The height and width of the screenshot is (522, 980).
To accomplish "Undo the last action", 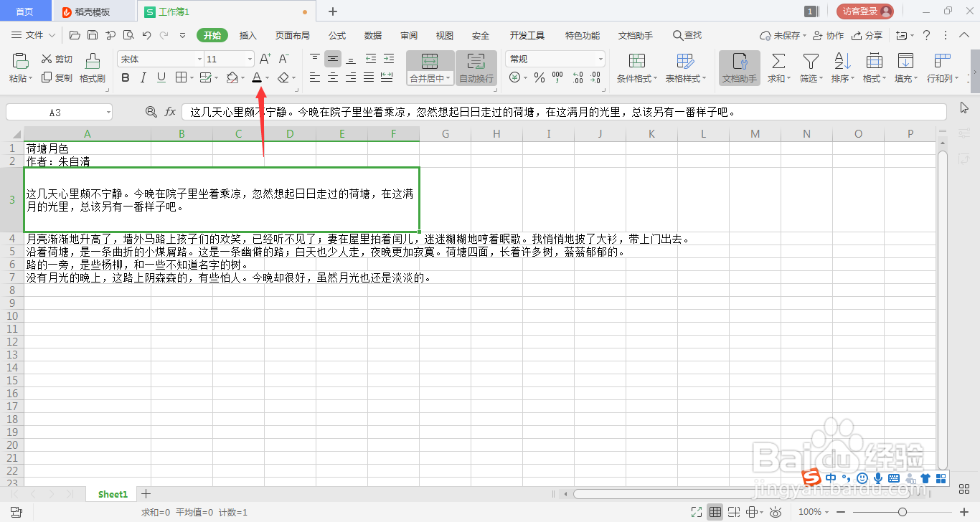I will point(146,35).
